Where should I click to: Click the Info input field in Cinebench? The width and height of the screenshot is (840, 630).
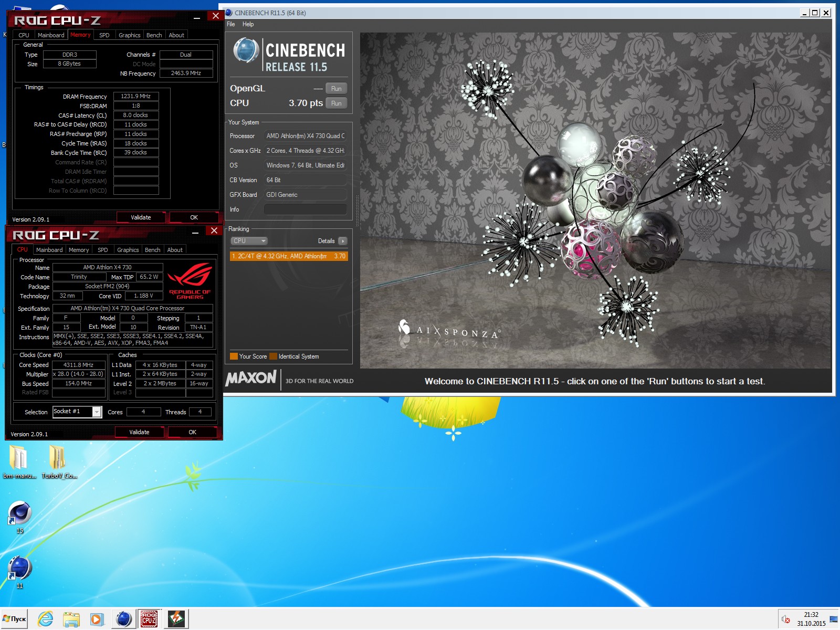tap(305, 209)
